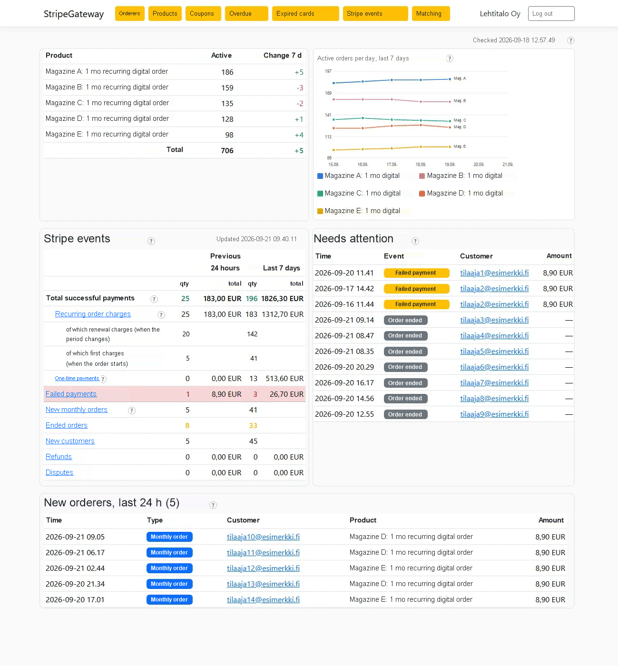Open the Expired cards page
618x666 pixels.
(305, 14)
